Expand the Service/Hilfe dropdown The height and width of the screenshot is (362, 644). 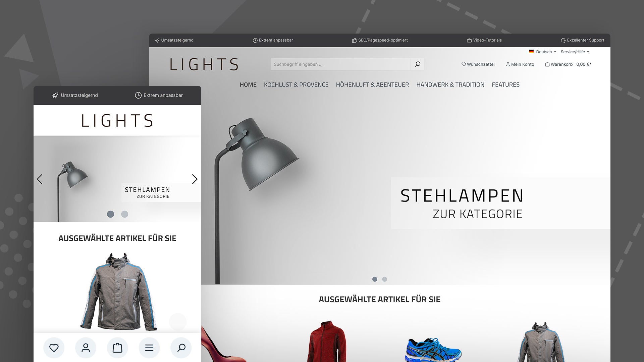point(575,52)
